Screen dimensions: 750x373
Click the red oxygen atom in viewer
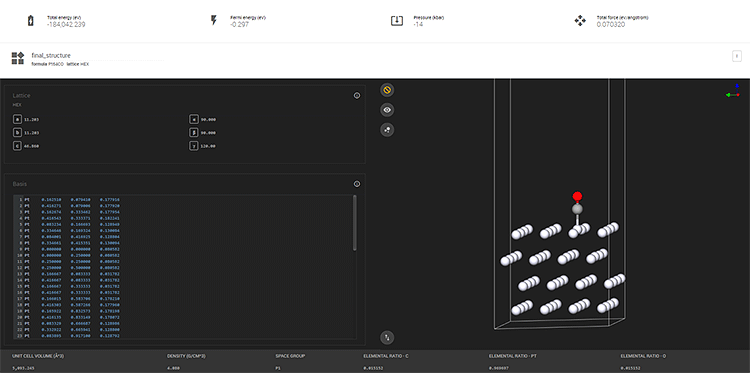(x=577, y=196)
